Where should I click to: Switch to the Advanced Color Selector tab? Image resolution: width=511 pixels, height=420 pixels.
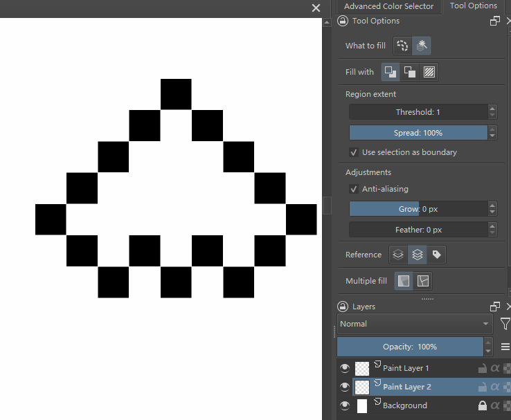(388, 6)
